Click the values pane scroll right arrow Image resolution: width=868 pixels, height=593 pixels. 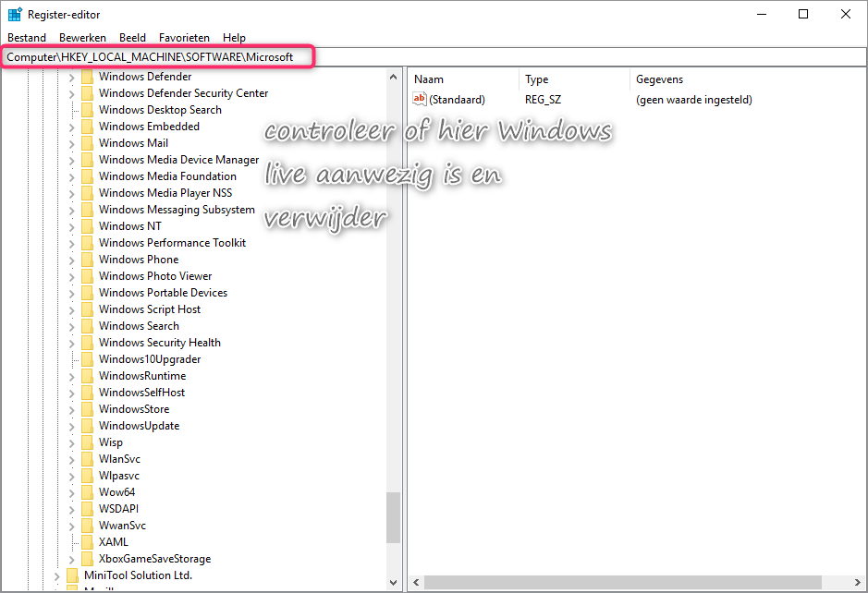(x=858, y=583)
